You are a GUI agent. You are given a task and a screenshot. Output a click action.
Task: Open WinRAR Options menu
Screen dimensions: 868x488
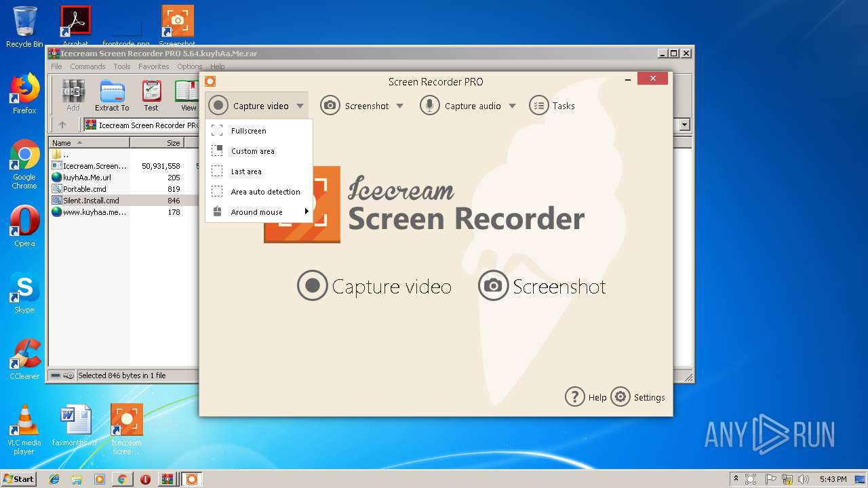pos(190,66)
